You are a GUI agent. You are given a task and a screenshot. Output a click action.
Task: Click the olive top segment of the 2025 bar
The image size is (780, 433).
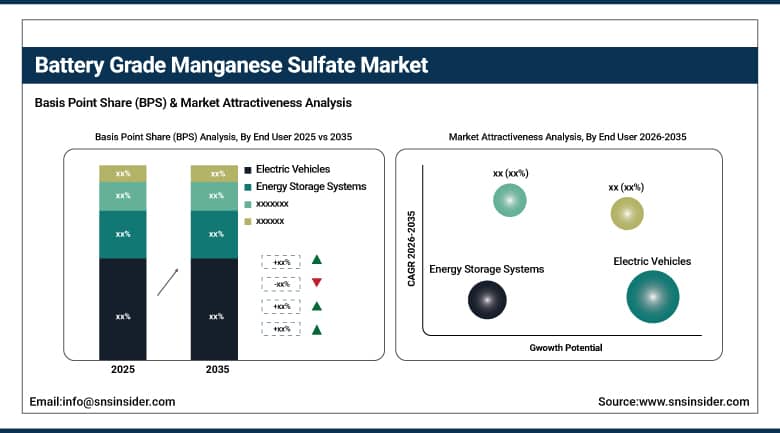click(x=123, y=174)
